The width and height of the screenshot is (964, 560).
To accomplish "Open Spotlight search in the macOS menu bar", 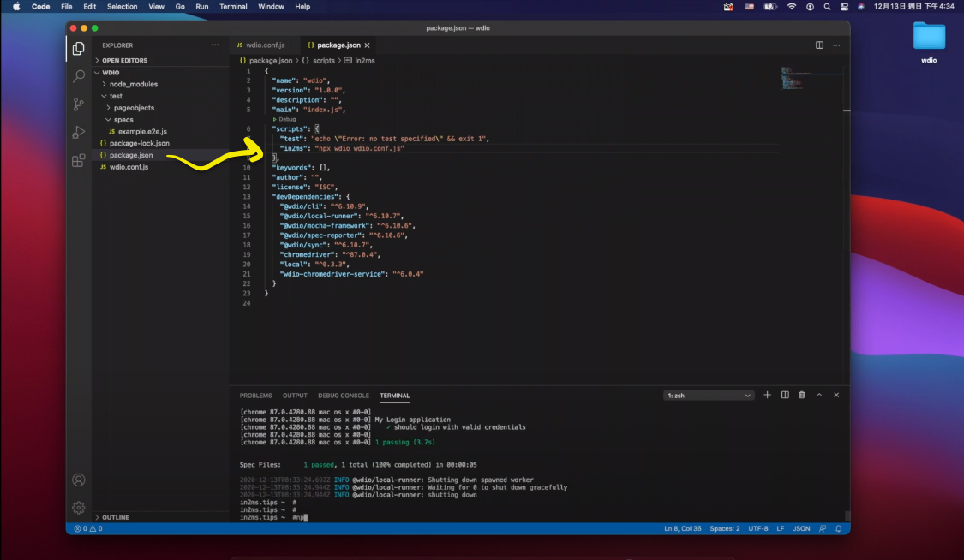I will click(828, 7).
